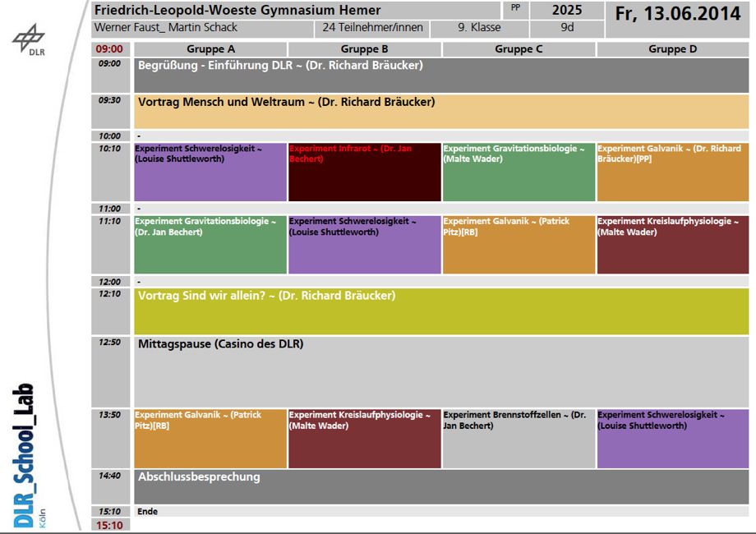This screenshot has width=756, height=534.
Task: Select the dark red Experiment Infrarot block
Action: click(364, 172)
